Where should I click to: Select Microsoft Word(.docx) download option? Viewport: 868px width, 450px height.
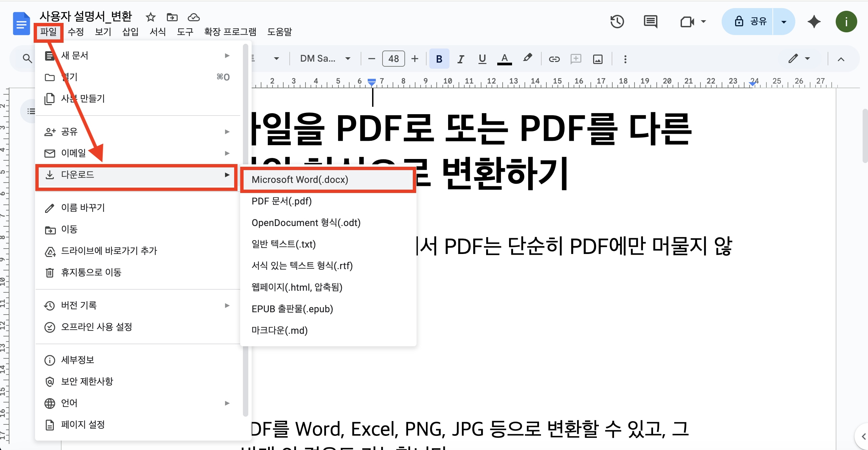(300, 180)
